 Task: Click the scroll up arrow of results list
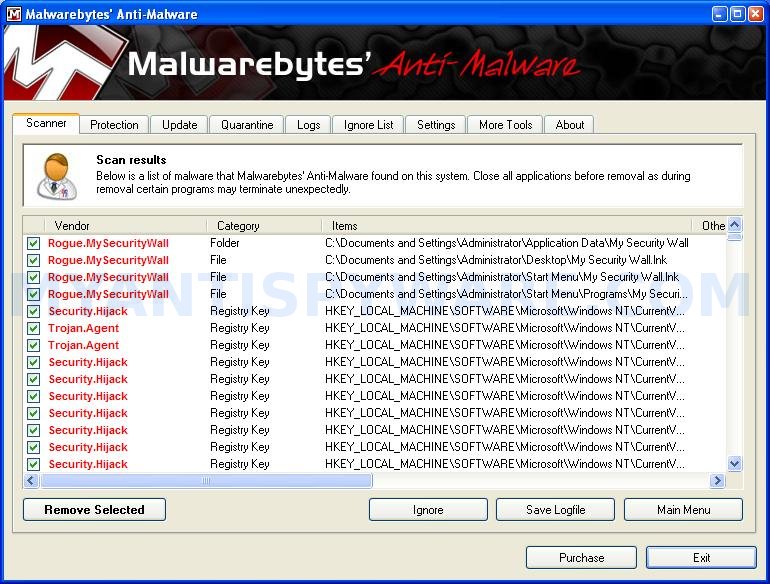[735, 225]
